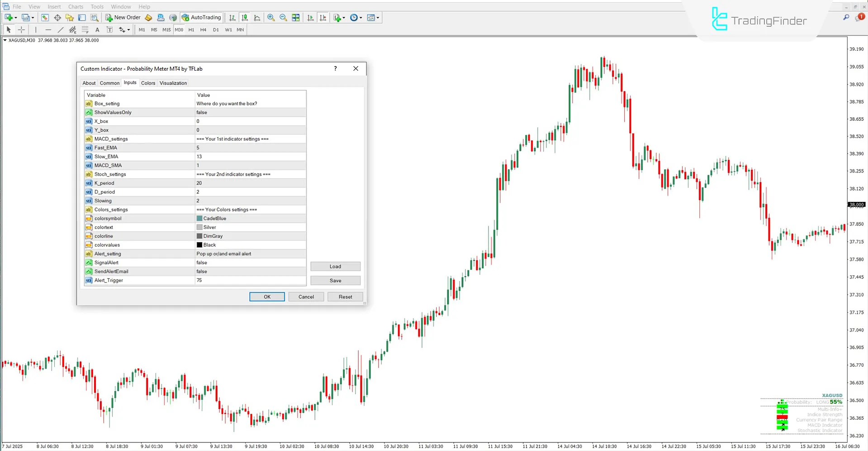
Task: Pick the CadetBlue colorsymbol swatch
Action: tap(199, 219)
